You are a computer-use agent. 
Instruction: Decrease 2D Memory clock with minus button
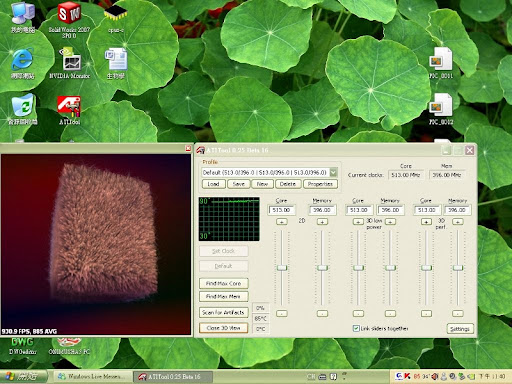coord(322,313)
